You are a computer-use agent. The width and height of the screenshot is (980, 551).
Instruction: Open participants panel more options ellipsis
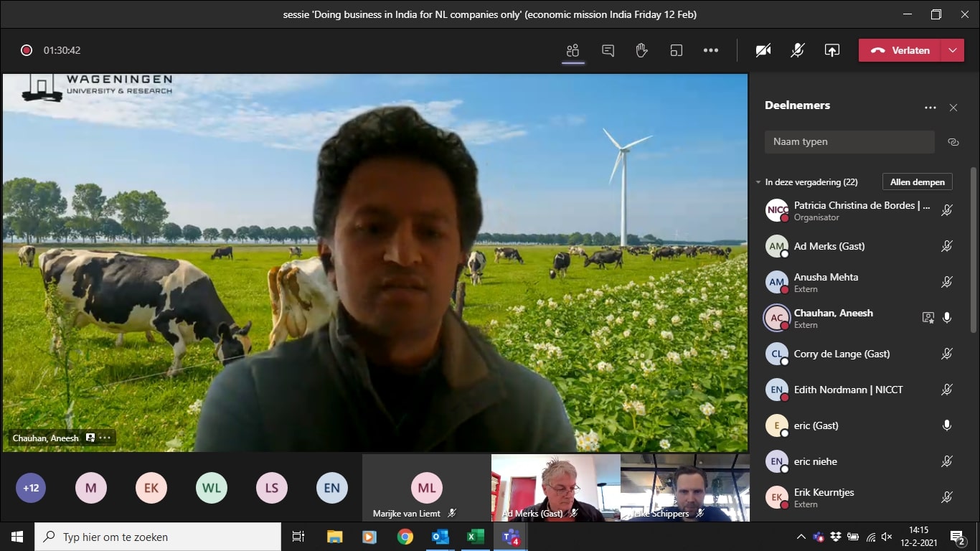[930, 108]
